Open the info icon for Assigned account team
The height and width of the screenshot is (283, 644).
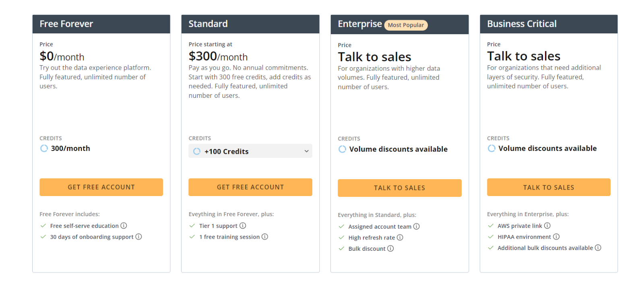click(x=417, y=226)
